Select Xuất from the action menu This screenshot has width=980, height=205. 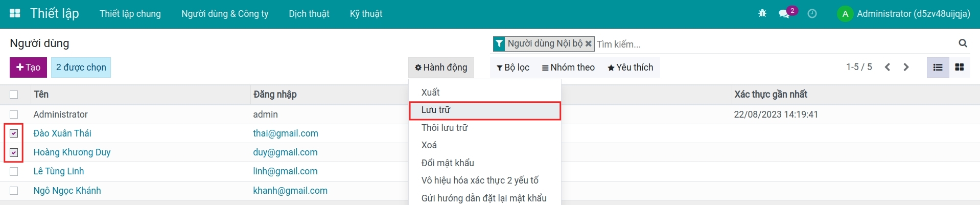(485, 93)
